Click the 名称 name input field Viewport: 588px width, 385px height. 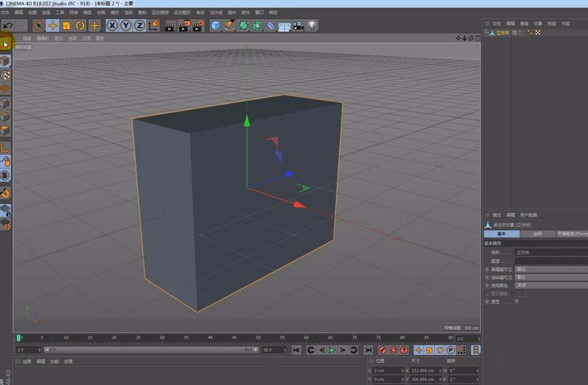551,252
